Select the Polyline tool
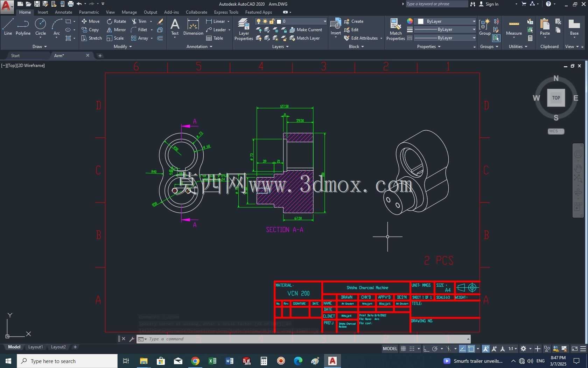 point(23,27)
